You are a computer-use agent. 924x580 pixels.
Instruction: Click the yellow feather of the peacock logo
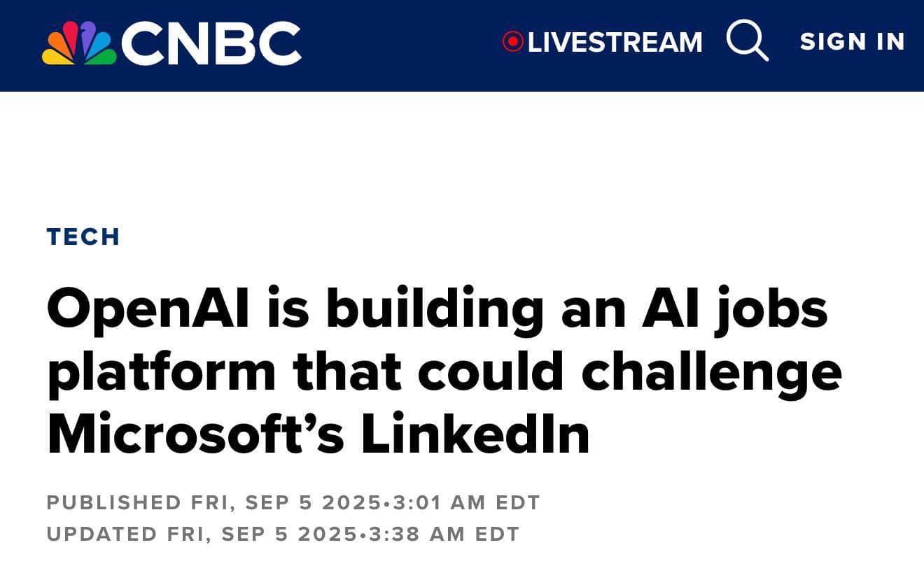[x=56, y=56]
